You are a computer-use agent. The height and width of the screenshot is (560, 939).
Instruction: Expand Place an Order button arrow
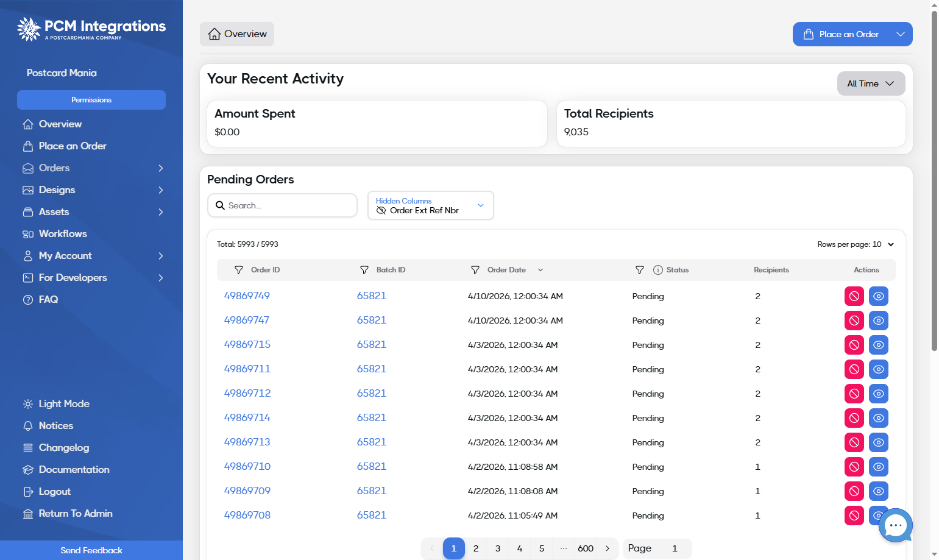pyautogui.click(x=900, y=34)
